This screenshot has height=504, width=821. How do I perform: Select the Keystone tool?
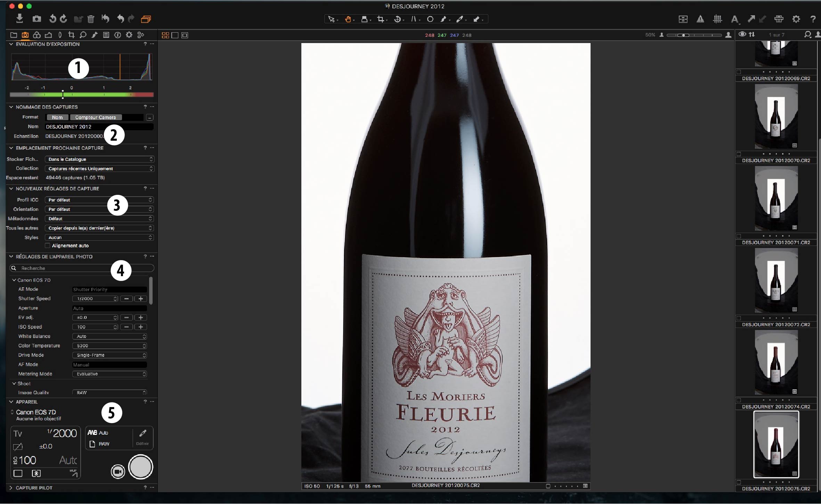tap(414, 19)
